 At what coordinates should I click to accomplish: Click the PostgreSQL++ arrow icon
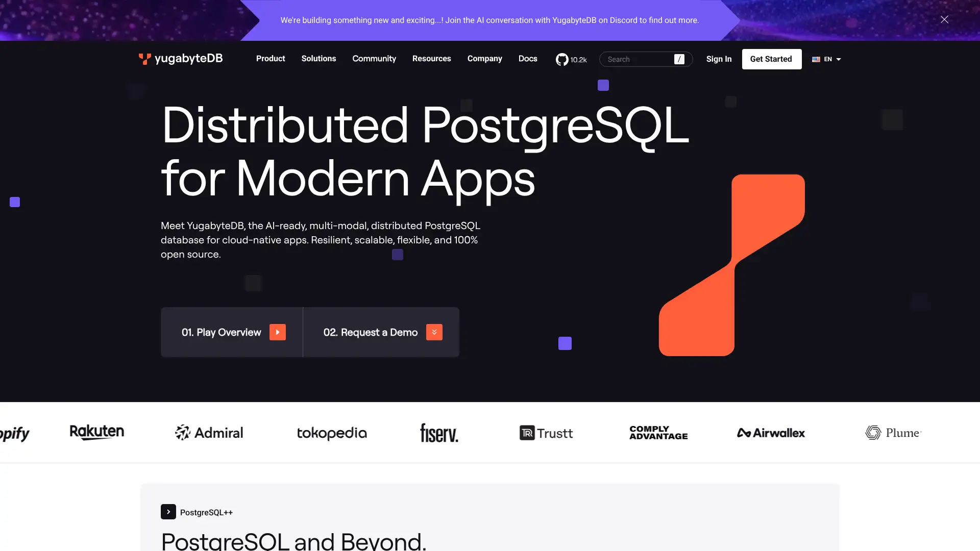[x=168, y=512]
